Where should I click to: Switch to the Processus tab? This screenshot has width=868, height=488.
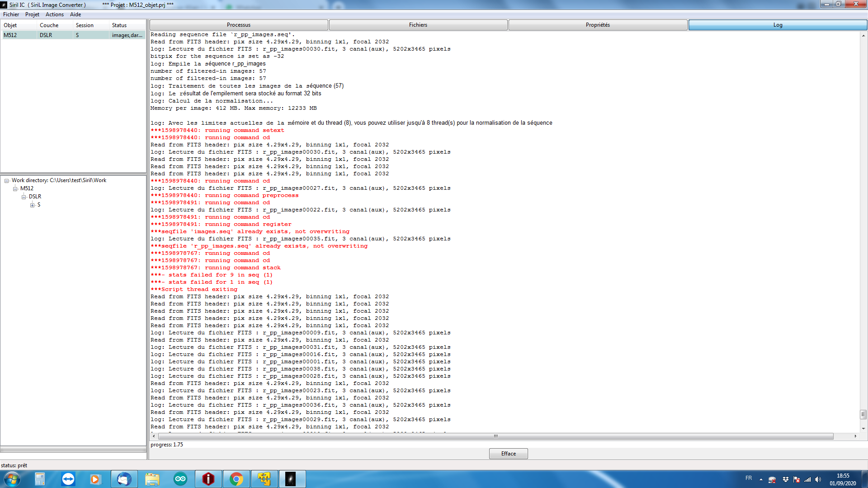238,25
